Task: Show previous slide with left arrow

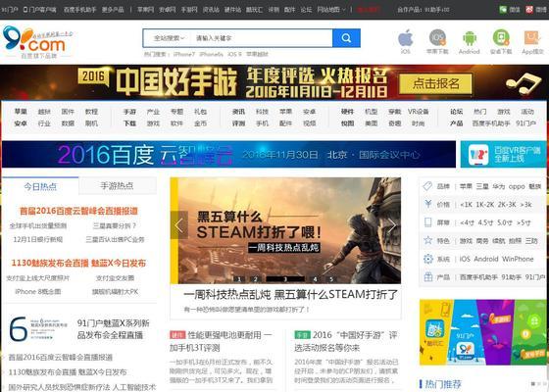Action: click(178, 225)
